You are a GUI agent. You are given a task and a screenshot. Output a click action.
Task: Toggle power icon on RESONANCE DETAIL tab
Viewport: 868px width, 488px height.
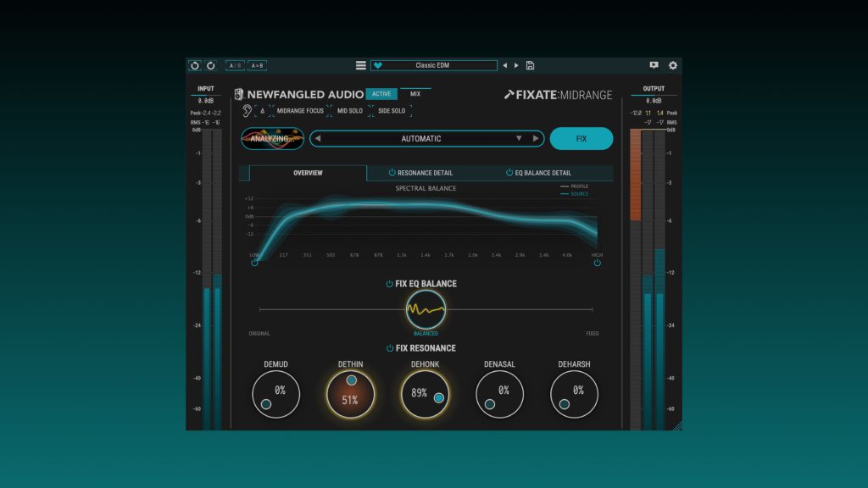(392, 173)
